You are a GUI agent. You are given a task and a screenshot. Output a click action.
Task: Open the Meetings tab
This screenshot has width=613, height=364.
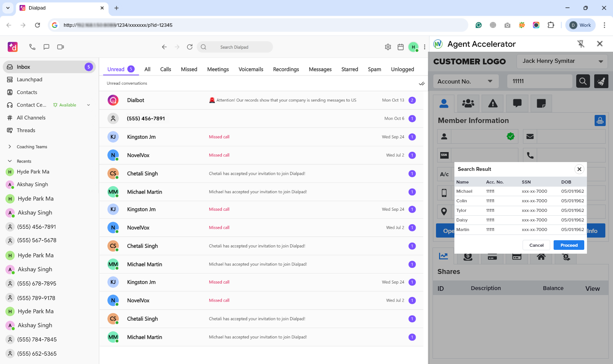coord(218,69)
